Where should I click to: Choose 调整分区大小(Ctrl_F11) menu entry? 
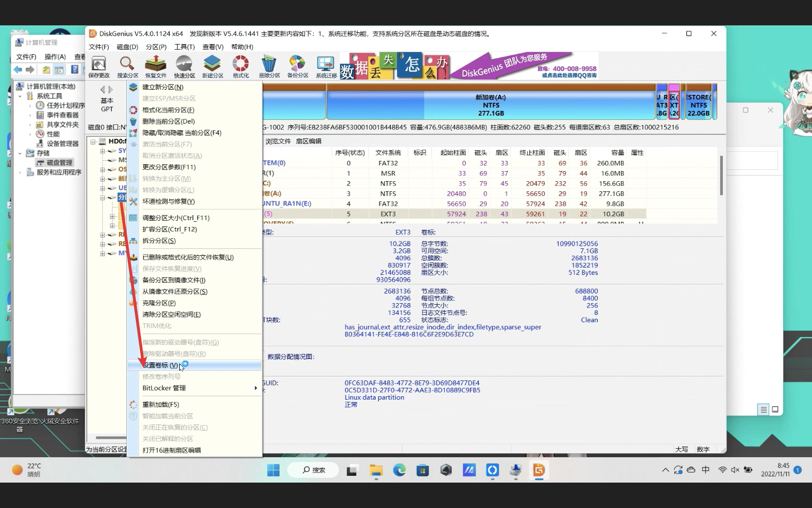click(195, 218)
